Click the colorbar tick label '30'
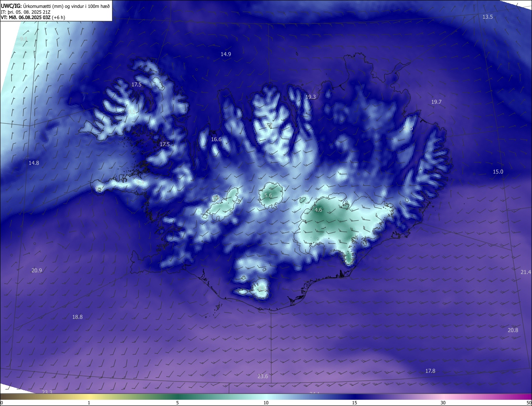 (443, 403)
